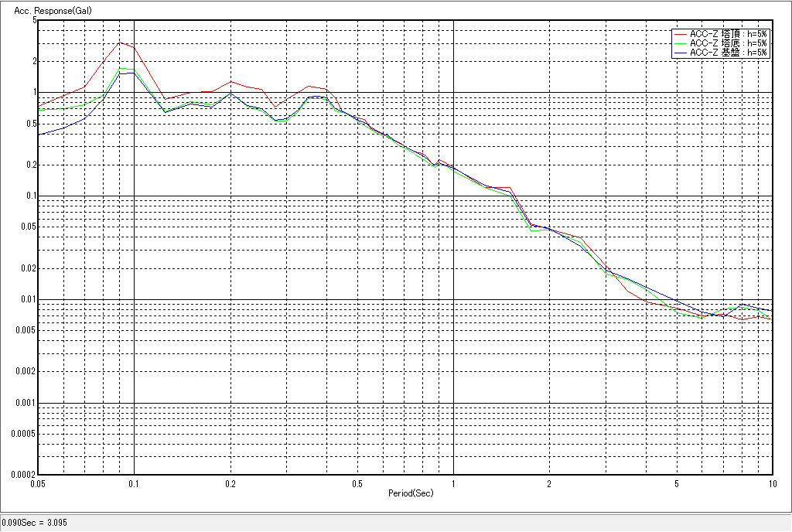Click the red line sample in the legend
The height and width of the screenshot is (532, 792).
(681, 34)
